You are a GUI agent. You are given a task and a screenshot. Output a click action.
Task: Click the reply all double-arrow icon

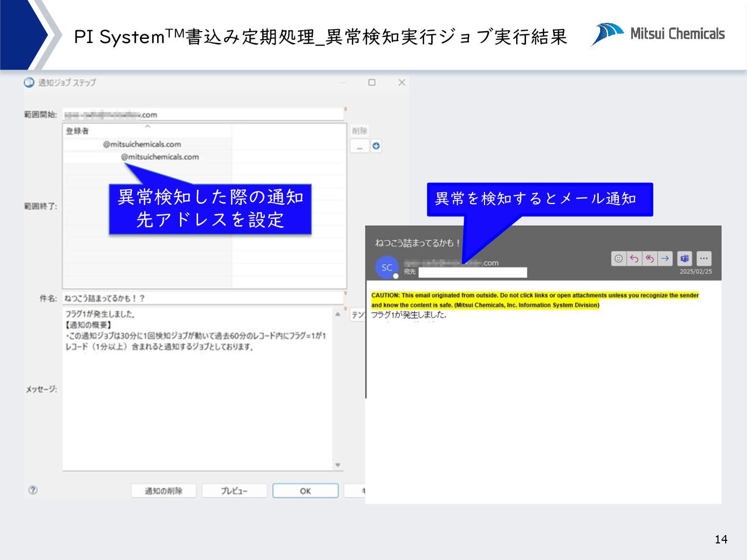tap(649, 258)
